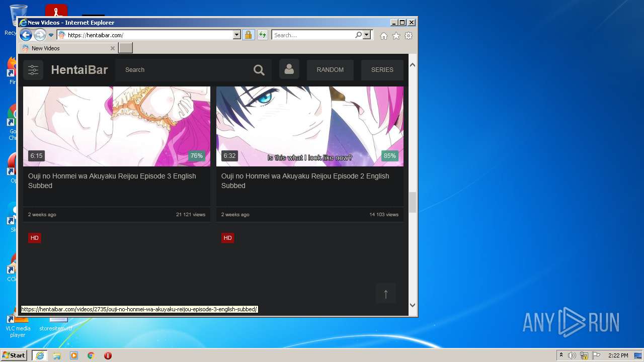Image resolution: width=644 pixels, height=362 pixels.
Task: Click the SERIES button
Action: [382, 70]
